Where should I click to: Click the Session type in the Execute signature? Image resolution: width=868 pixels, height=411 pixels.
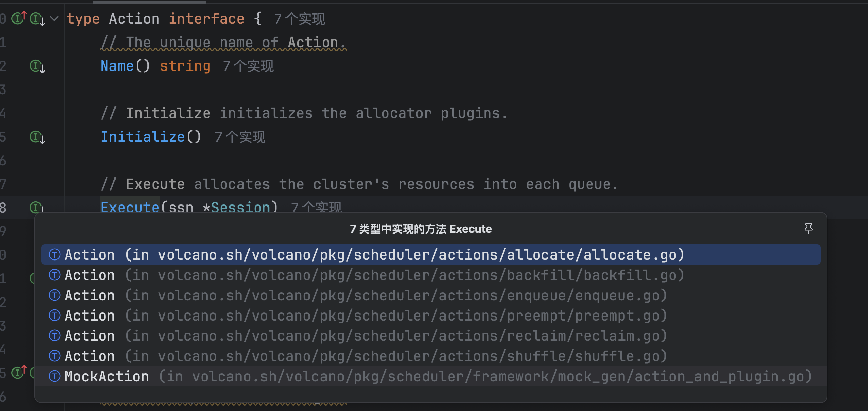[240, 207]
